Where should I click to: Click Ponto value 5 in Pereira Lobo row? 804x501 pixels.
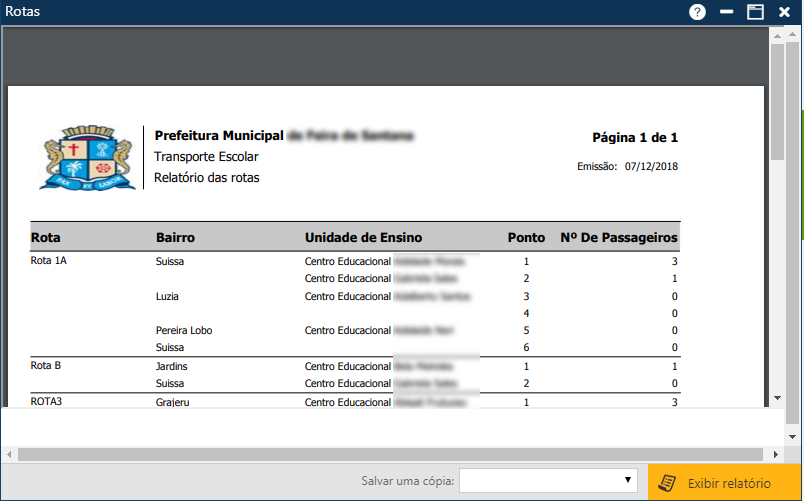526,330
